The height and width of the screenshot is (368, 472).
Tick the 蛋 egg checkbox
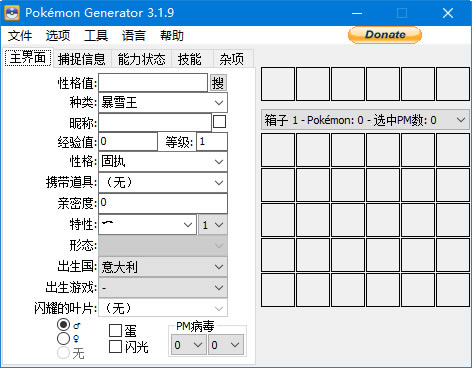115,331
